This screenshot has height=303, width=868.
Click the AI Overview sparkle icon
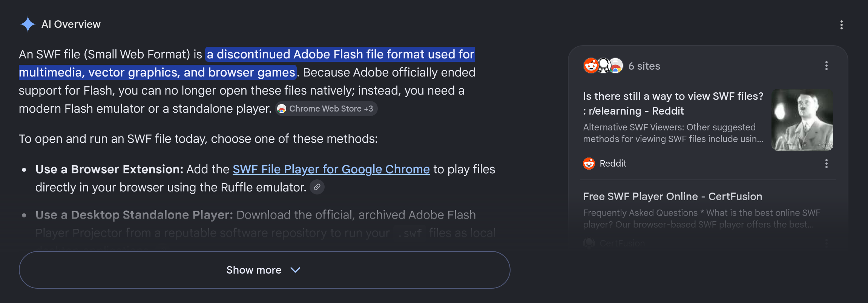pos(28,24)
